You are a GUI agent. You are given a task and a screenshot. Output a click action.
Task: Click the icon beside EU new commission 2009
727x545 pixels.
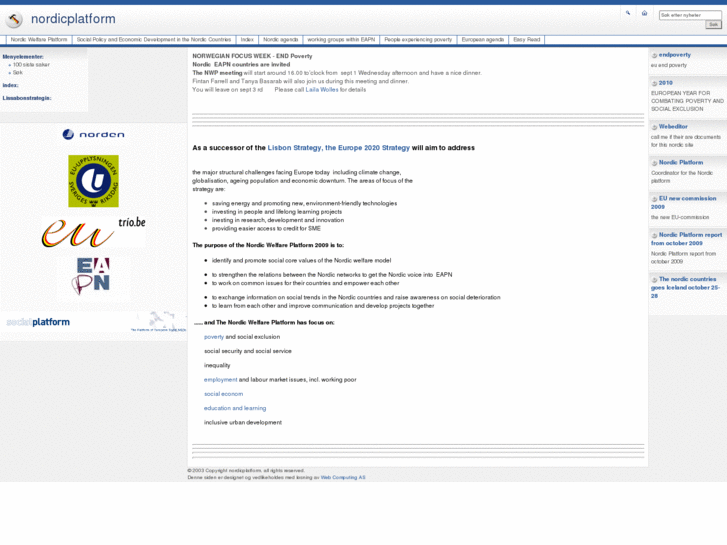[x=654, y=199]
